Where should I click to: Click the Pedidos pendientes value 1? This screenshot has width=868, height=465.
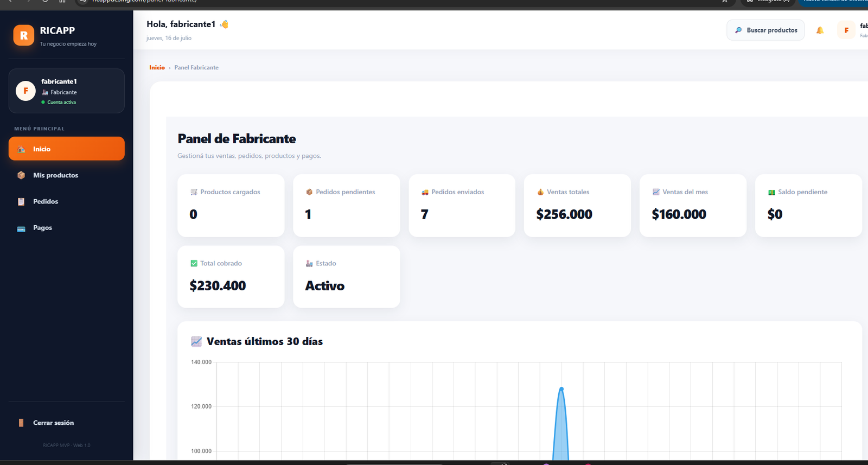(x=308, y=214)
